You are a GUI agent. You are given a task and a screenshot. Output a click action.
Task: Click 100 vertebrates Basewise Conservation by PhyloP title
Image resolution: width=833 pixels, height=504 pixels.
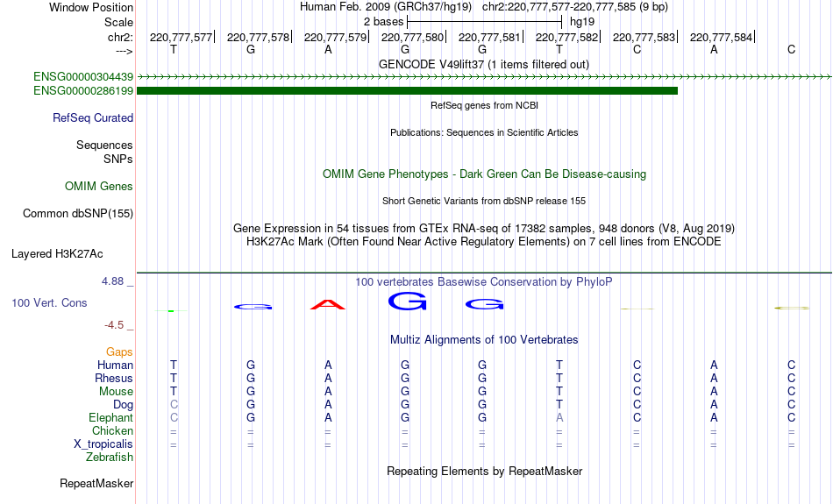pyautogui.click(x=484, y=282)
